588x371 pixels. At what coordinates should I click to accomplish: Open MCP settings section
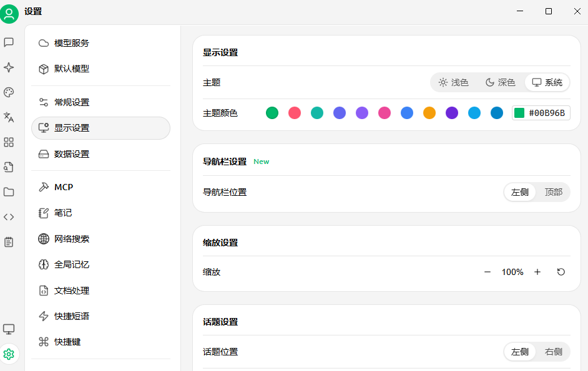click(101, 187)
